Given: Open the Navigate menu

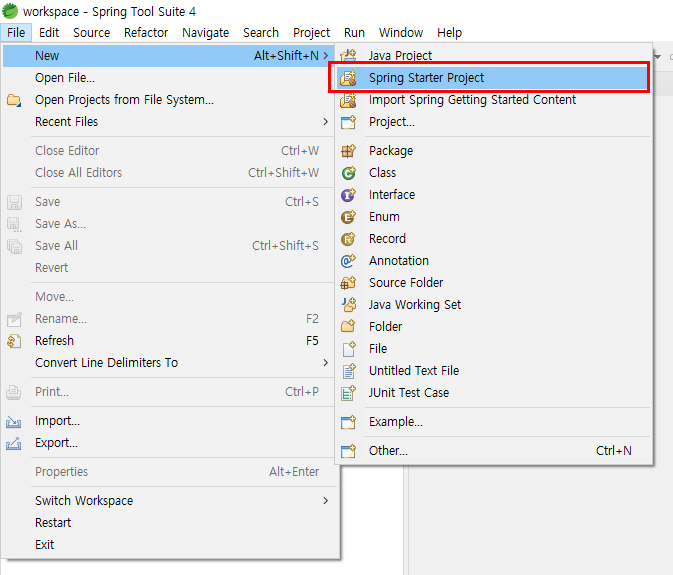Looking at the screenshot, I should tap(206, 33).
